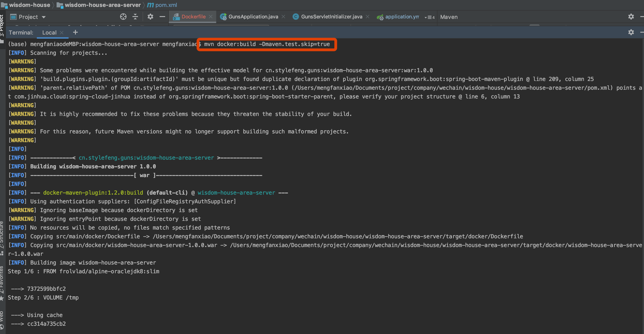This screenshot has height=334, width=644.
Task: Toggle the Structure side tool window
Action: 2,235
